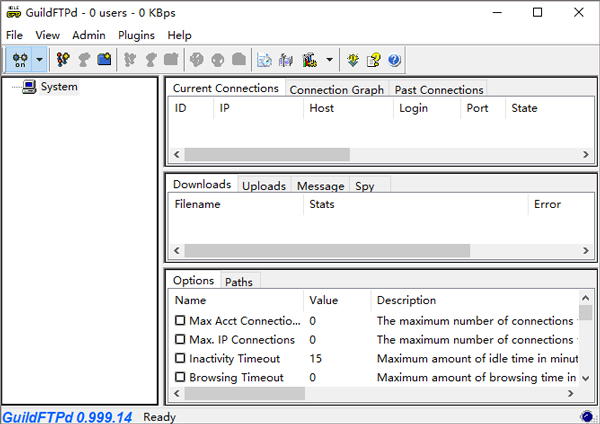Screen dimensions: 600x424
Task: Open dropdown arrow next to the last server toolbar icon
Action: [330, 60]
